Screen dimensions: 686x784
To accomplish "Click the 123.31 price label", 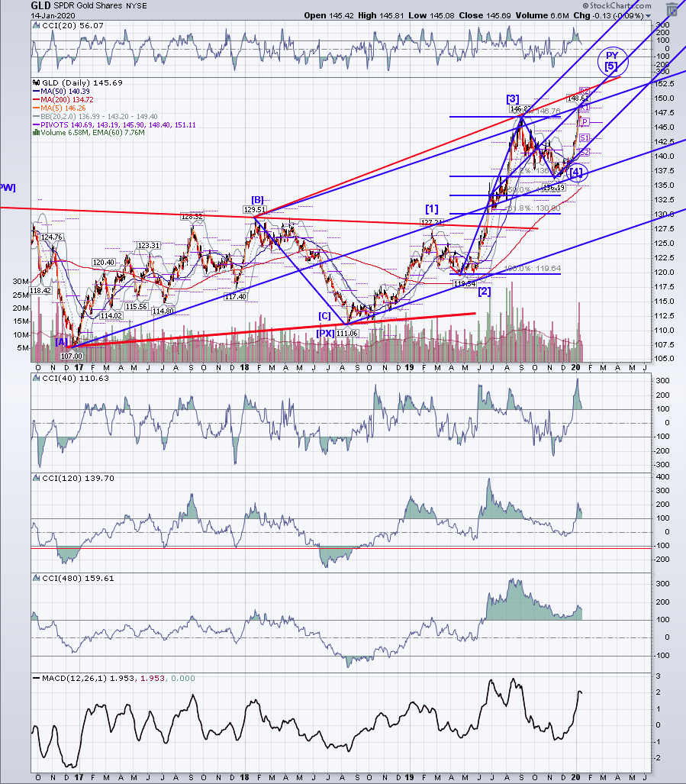I will [x=149, y=246].
